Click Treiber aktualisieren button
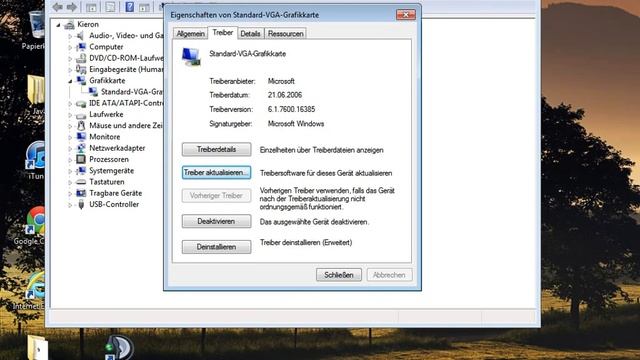 click(216, 172)
